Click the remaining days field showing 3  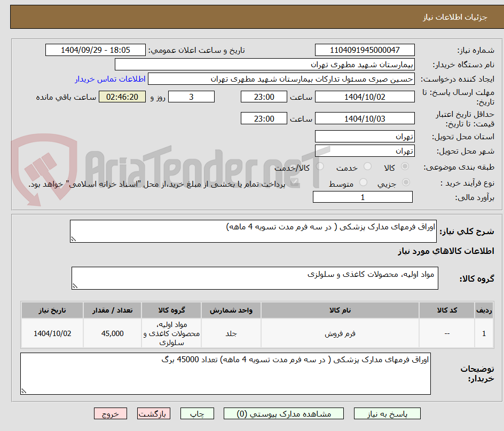191,97
